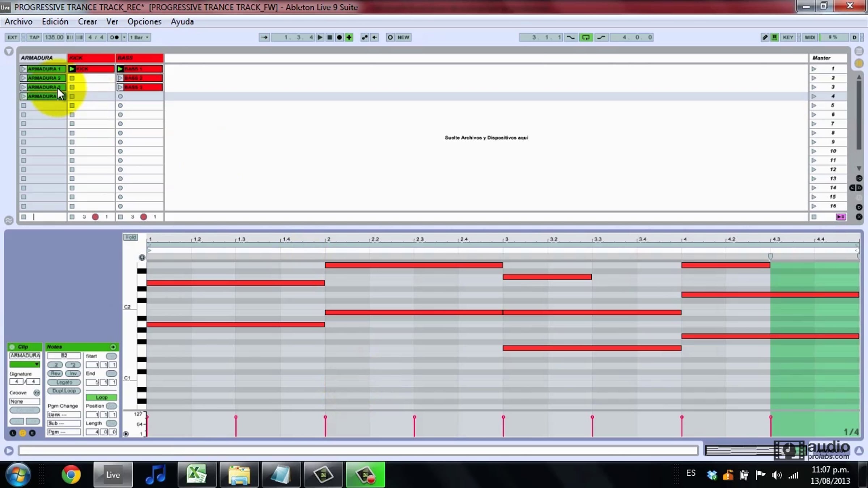Launch the ARMADURA 2 clip

click(x=24, y=78)
